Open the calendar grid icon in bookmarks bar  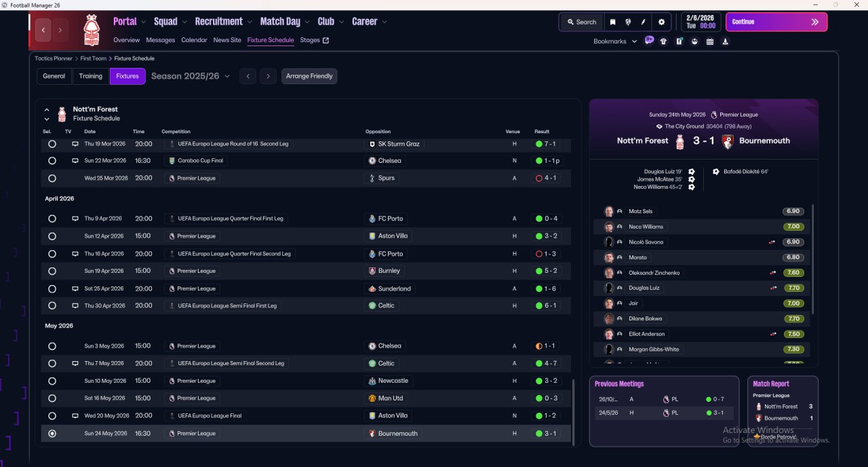tap(710, 41)
